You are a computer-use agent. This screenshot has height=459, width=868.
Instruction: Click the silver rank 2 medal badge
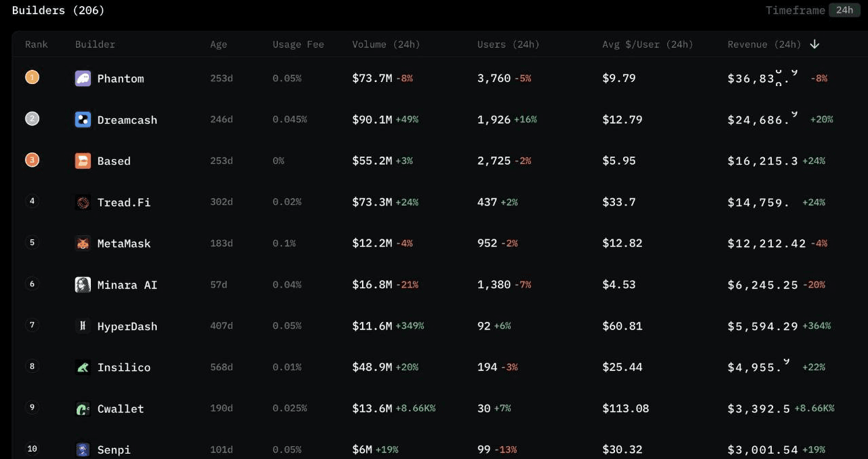click(32, 119)
